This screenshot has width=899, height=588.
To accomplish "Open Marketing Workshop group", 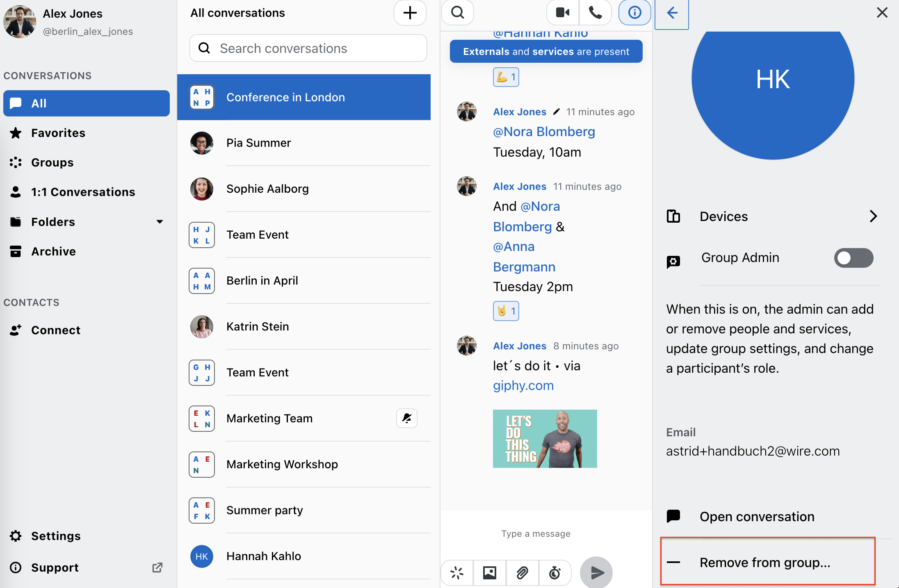I will click(x=304, y=465).
